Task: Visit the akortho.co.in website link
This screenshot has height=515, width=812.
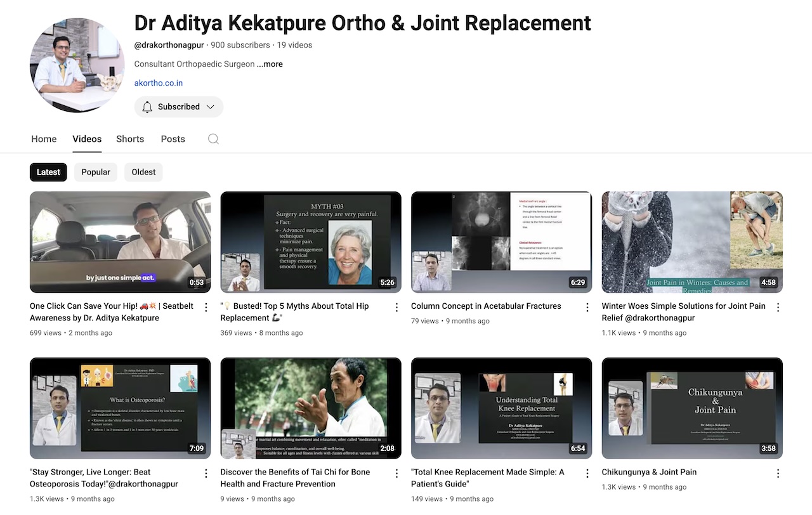Action: coord(159,83)
